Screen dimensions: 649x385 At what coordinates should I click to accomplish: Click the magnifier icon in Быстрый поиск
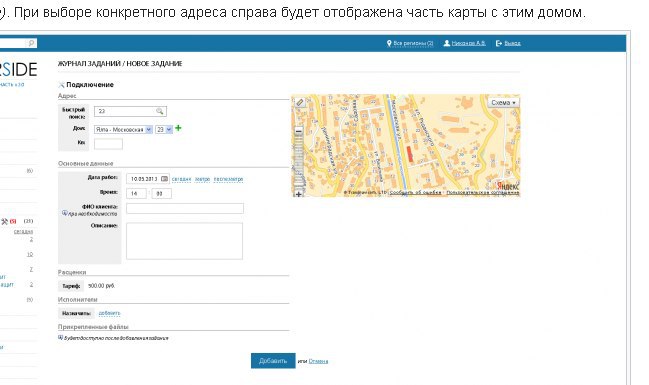pos(160,111)
